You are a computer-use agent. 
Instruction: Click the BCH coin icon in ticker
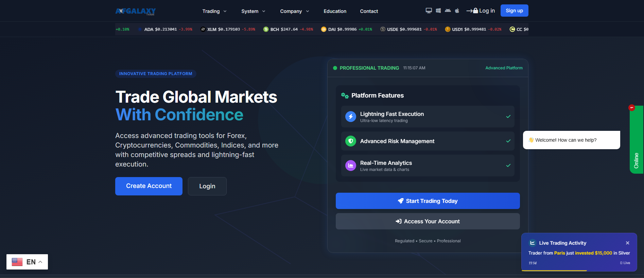click(266, 29)
